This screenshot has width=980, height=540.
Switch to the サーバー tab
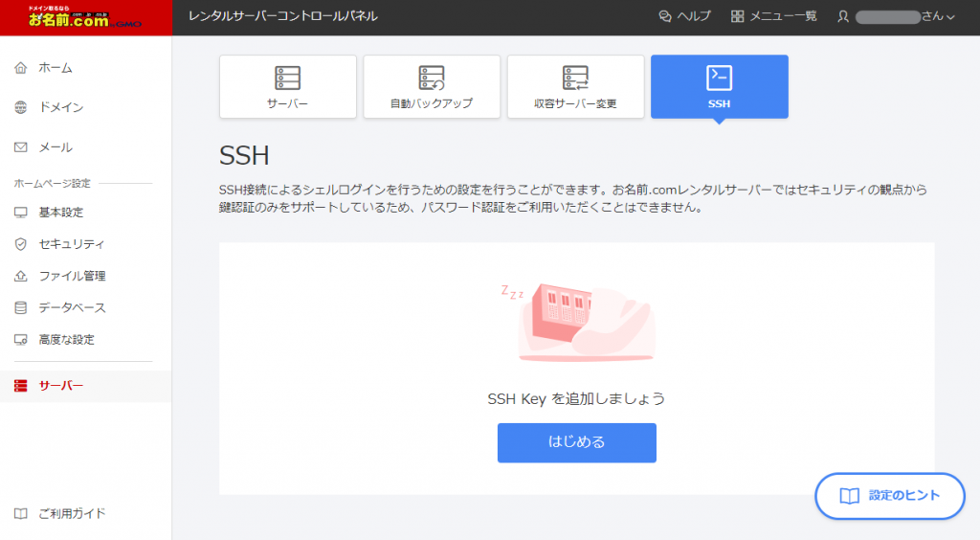click(x=288, y=86)
